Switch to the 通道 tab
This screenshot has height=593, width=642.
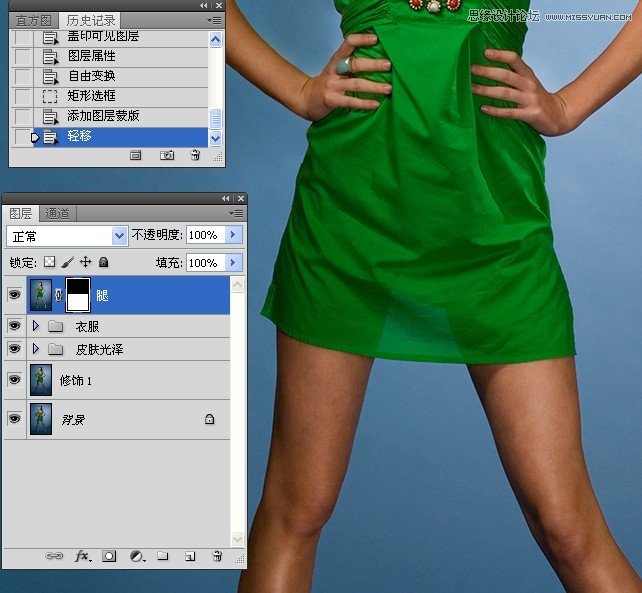pyautogui.click(x=57, y=214)
